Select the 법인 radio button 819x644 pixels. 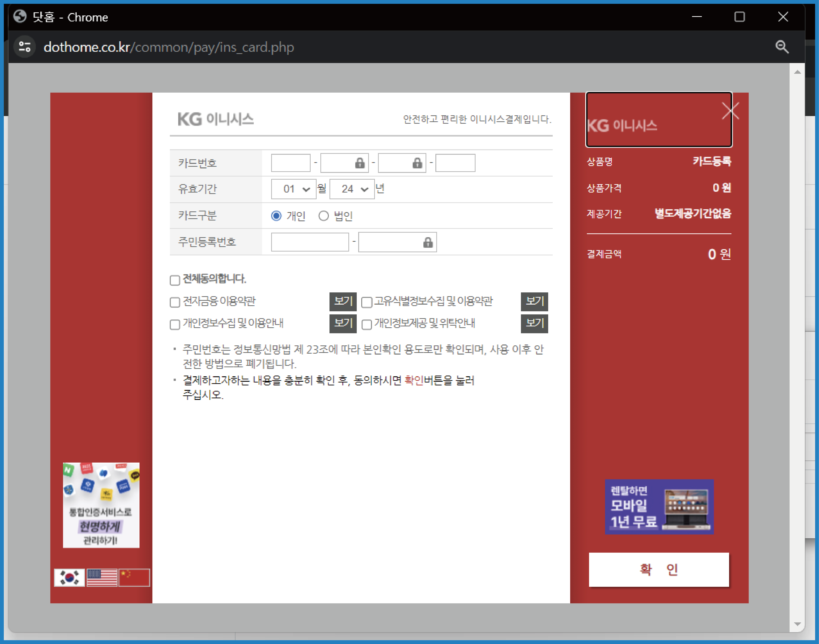[x=323, y=216]
